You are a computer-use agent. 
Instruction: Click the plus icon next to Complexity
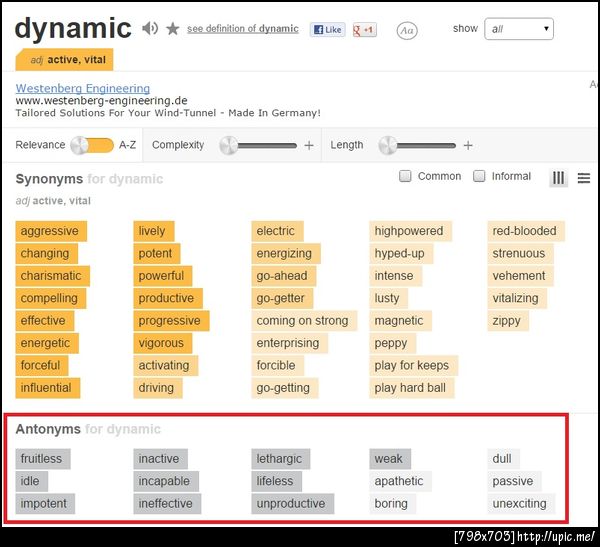coord(309,145)
